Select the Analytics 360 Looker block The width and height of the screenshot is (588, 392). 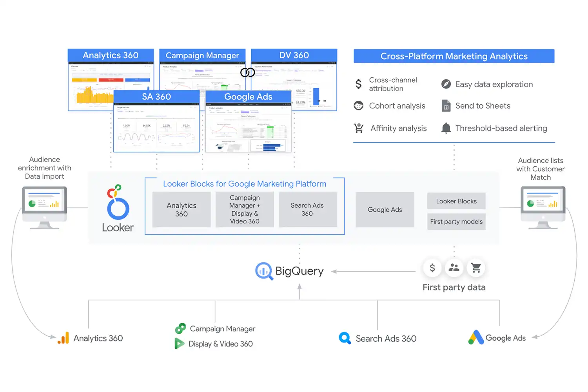pyautogui.click(x=181, y=210)
